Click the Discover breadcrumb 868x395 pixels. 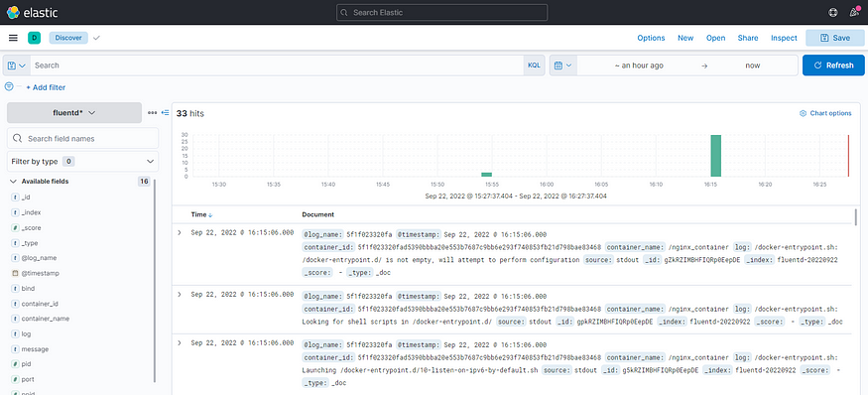tap(68, 38)
